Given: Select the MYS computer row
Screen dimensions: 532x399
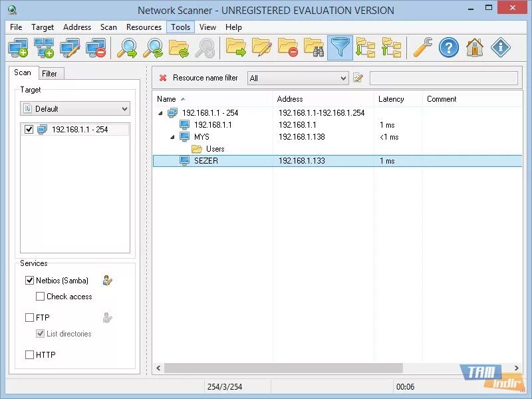Looking at the screenshot, I should pos(338,137).
